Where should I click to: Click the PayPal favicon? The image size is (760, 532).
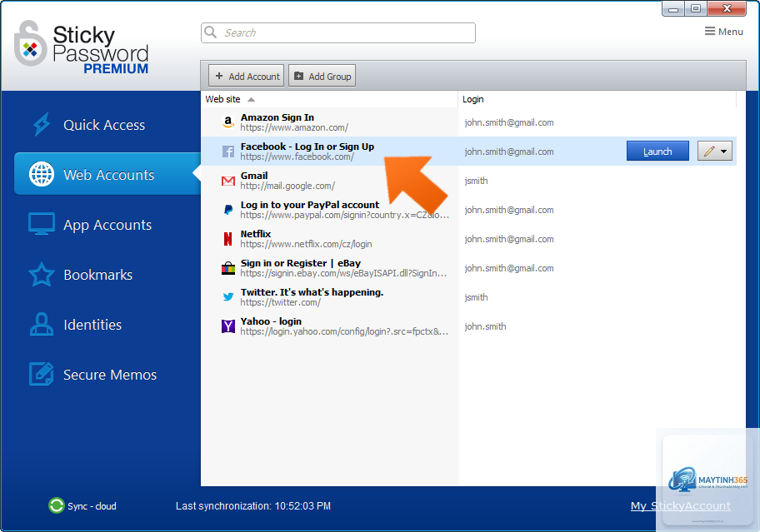tap(227, 210)
